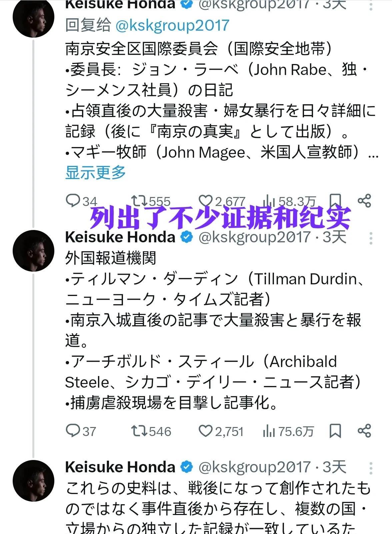The image size is (392, 534).
Task: Share the Tillman Durdin tweet
Action: pos(364,431)
